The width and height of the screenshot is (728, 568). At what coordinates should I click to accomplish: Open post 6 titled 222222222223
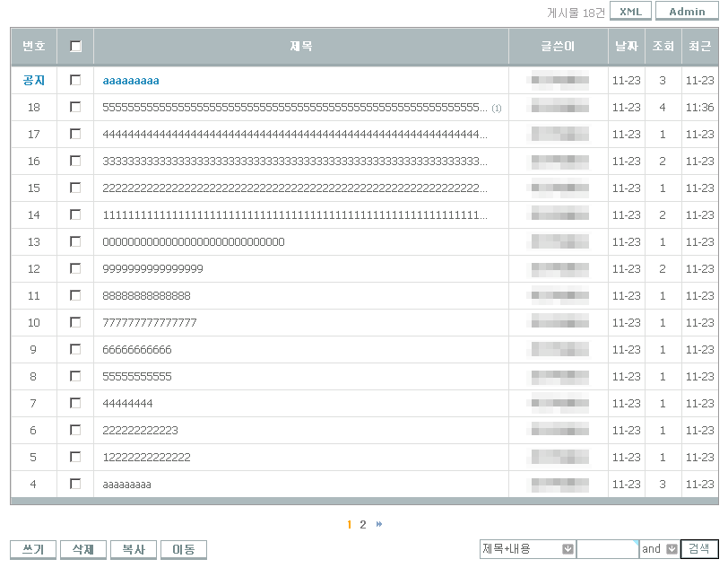point(140,431)
